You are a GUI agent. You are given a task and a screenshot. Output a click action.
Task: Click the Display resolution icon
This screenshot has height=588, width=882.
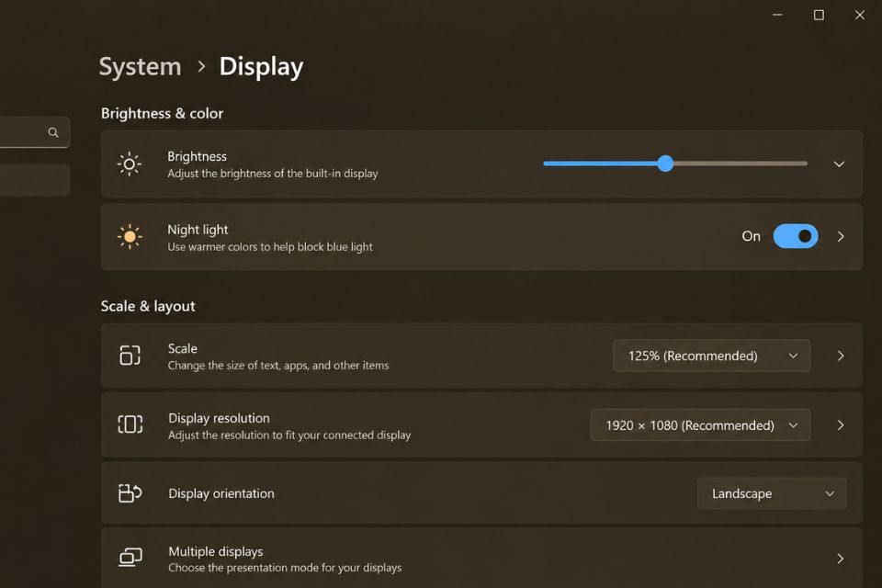[130, 424]
